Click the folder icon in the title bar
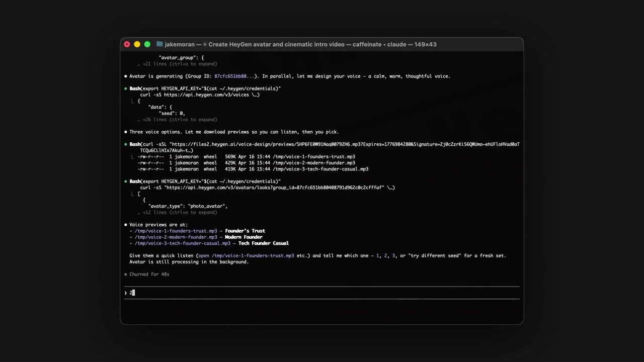 [159, 44]
